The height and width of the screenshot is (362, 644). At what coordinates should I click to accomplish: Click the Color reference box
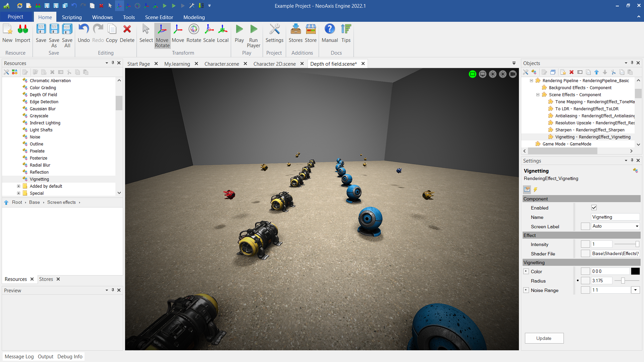(585, 271)
